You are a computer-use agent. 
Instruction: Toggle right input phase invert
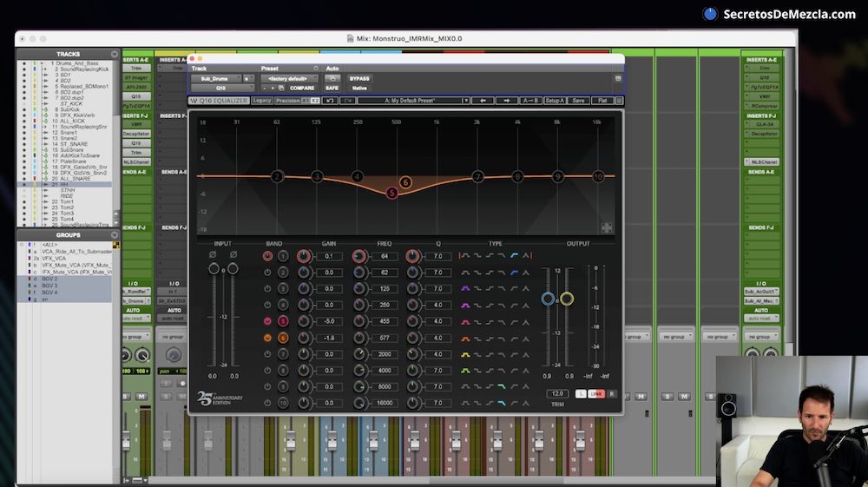233,254
